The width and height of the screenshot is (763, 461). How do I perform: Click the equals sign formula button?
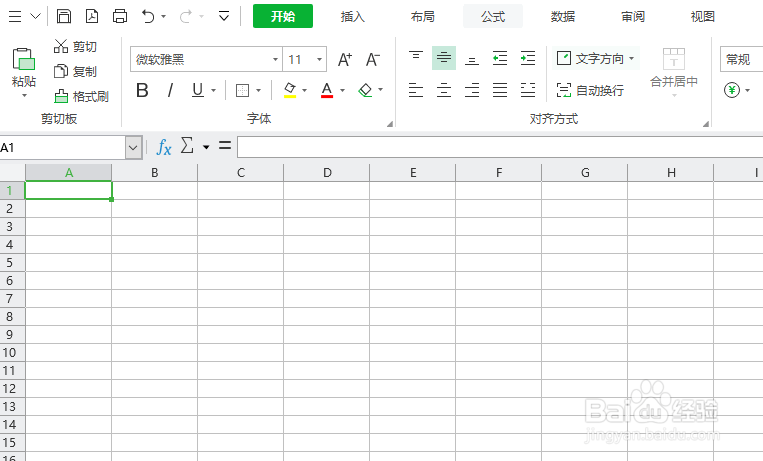(x=225, y=145)
